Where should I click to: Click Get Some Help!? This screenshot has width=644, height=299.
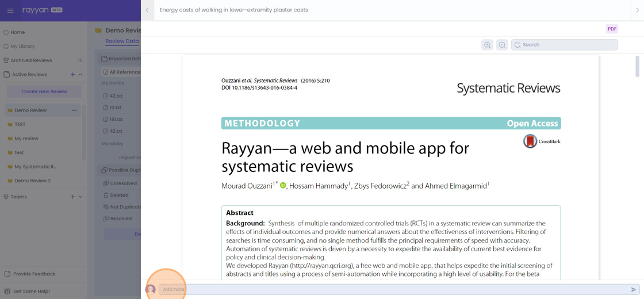pyautogui.click(x=27, y=291)
